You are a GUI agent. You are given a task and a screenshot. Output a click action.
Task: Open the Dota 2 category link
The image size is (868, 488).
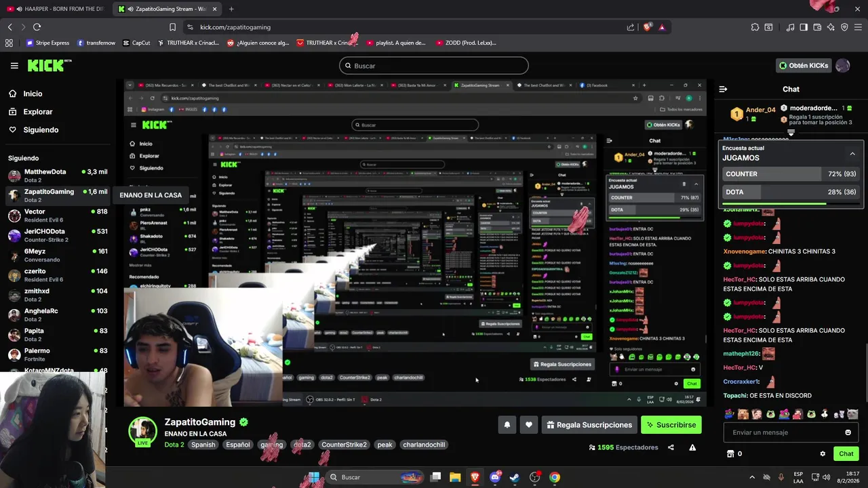(174, 445)
